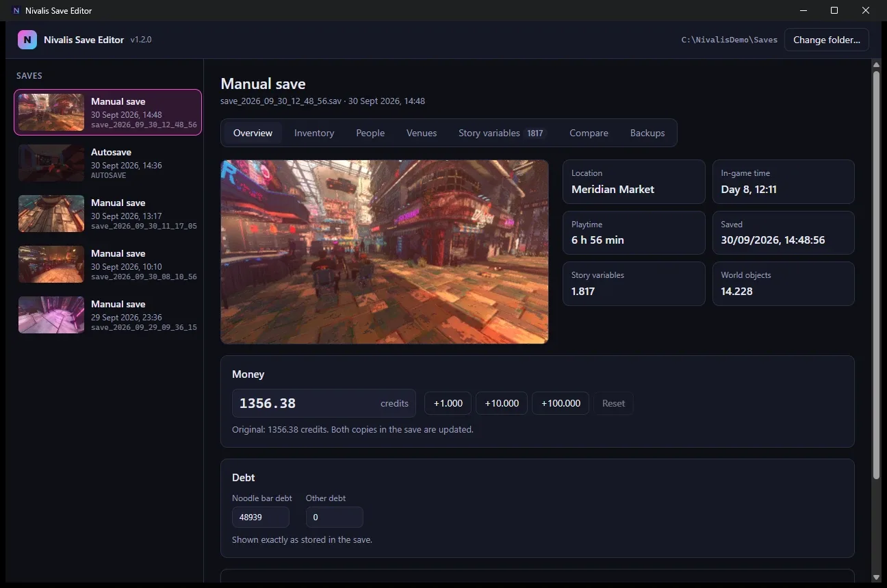The height and width of the screenshot is (588, 887).
Task: Add 10.000 credits to money
Action: tap(502, 403)
